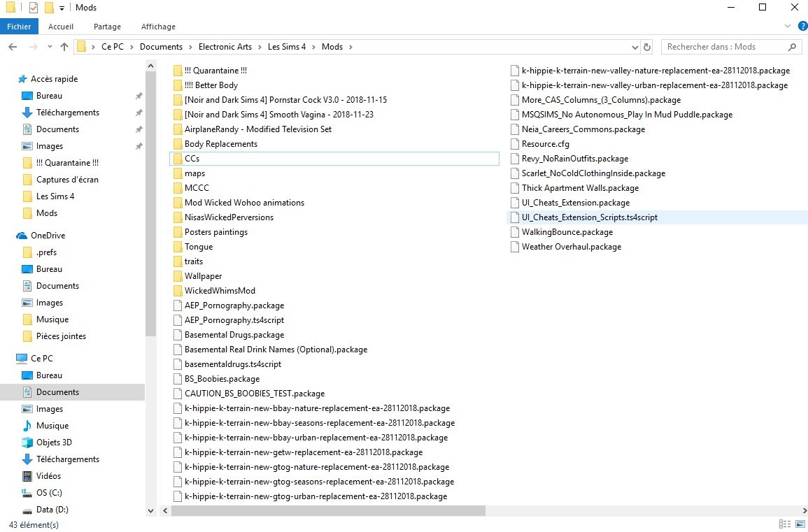This screenshot has width=808, height=532.
Task: Open Objets 3D in the sidebar
Action: click(x=54, y=443)
